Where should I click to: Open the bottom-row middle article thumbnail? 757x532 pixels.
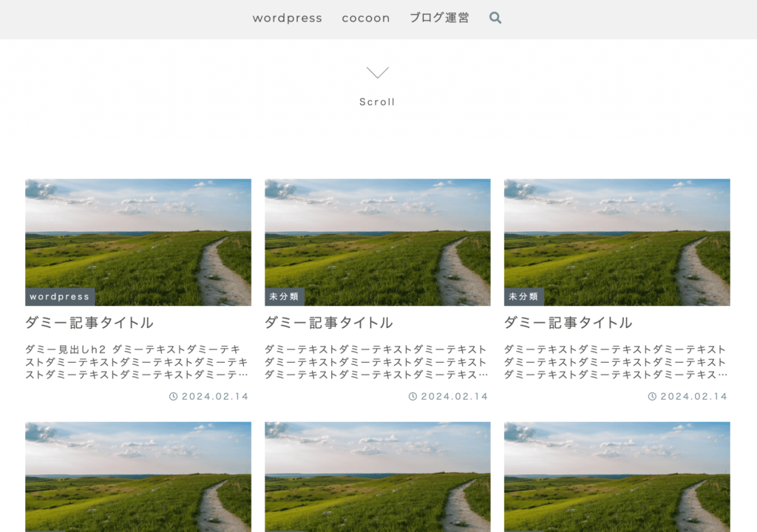(378, 477)
